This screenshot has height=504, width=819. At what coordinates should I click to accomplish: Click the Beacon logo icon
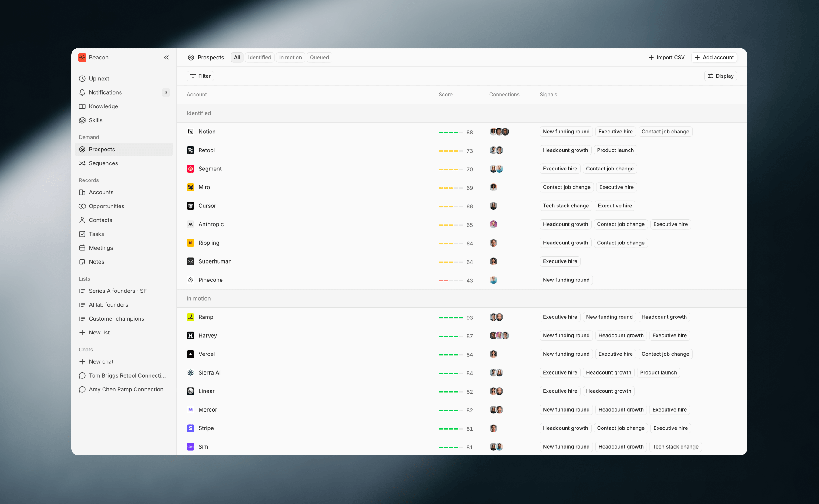coord(82,57)
